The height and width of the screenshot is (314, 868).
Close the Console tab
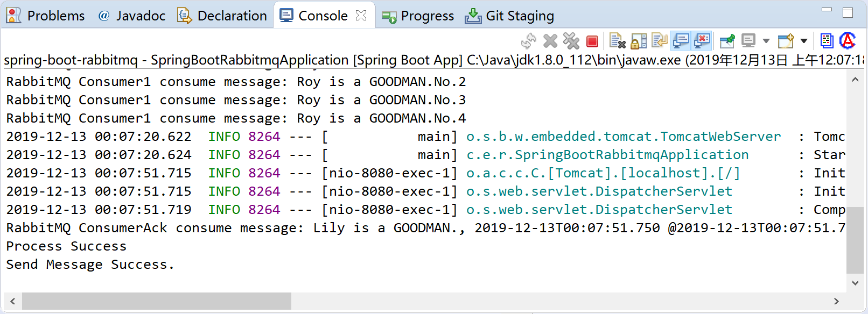coord(361,16)
